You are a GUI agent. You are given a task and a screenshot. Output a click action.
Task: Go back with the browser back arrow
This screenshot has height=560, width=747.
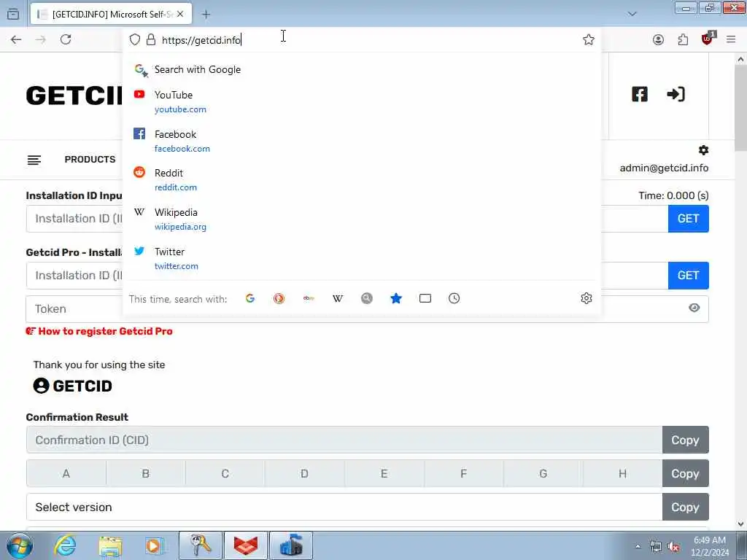pos(16,39)
